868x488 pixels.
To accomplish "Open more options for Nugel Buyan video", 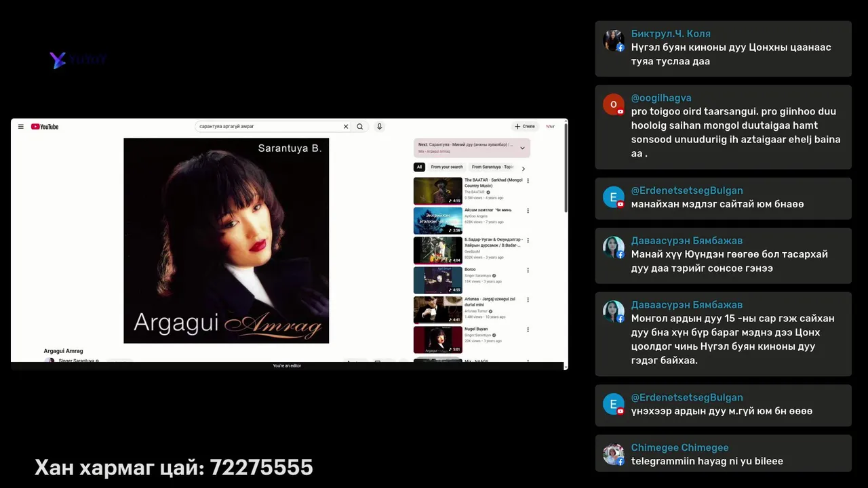I will point(528,330).
